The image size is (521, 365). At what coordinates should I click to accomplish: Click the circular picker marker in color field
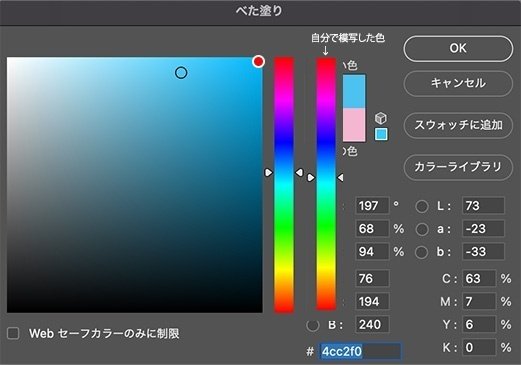[181, 73]
